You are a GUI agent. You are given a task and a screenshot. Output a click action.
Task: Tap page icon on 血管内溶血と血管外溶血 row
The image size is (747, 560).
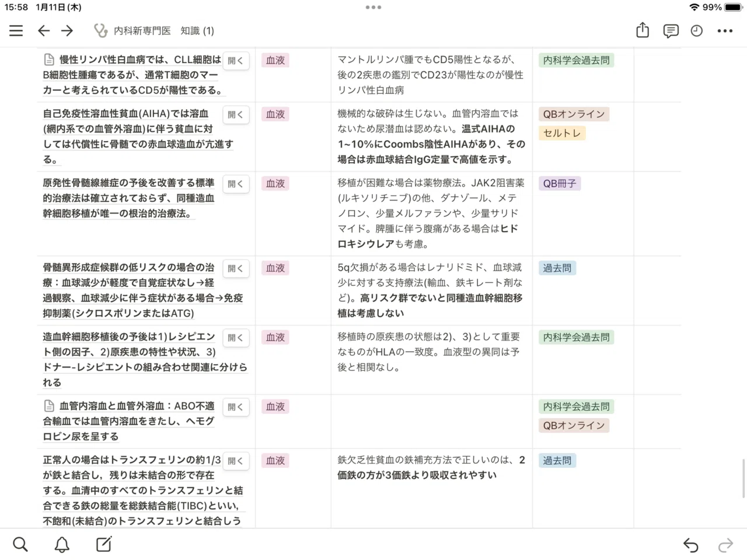point(49,405)
